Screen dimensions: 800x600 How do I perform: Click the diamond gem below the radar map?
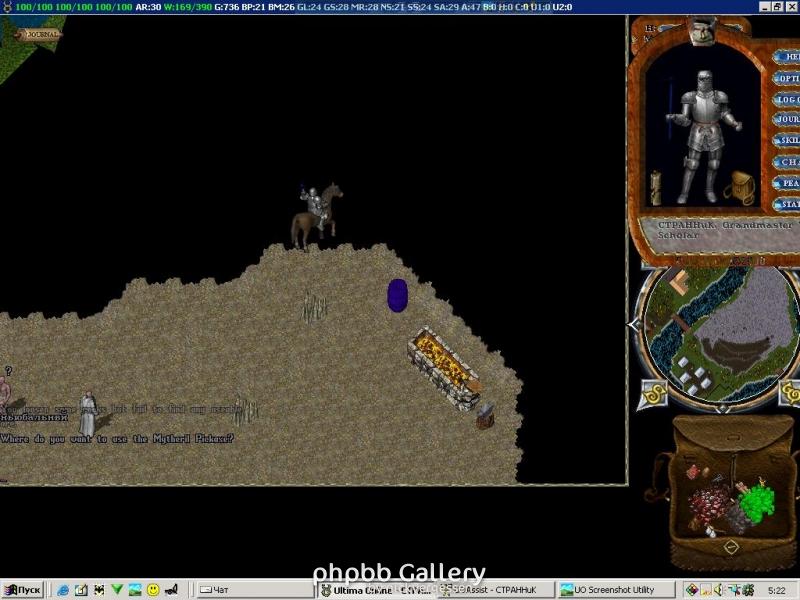pyautogui.click(x=722, y=408)
